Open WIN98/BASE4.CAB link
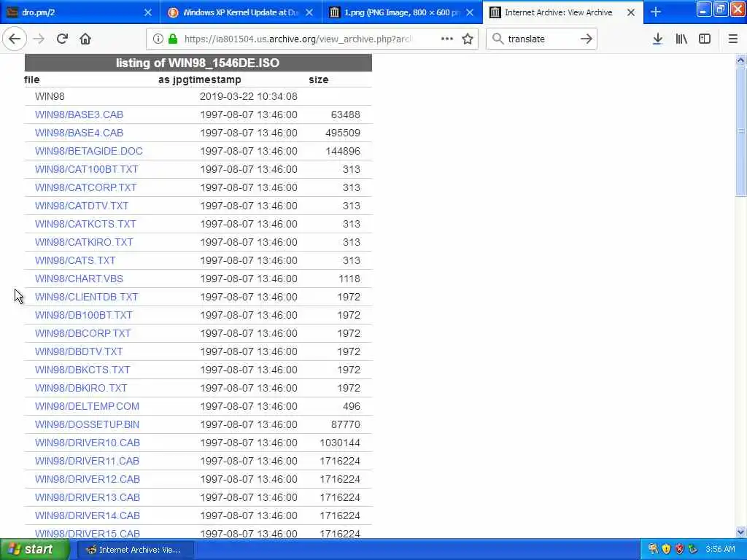 (79, 133)
